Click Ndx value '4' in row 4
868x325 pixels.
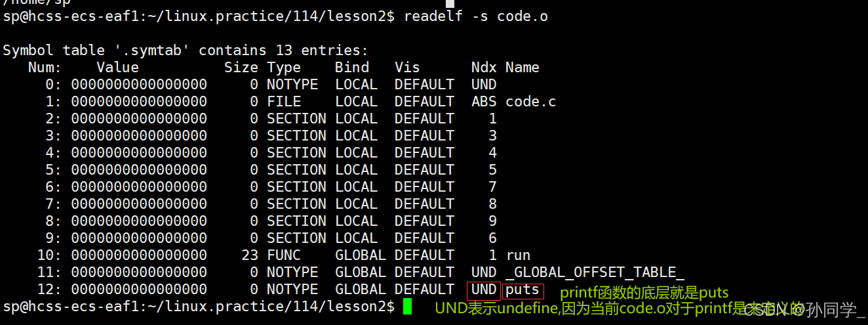click(492, 153)
